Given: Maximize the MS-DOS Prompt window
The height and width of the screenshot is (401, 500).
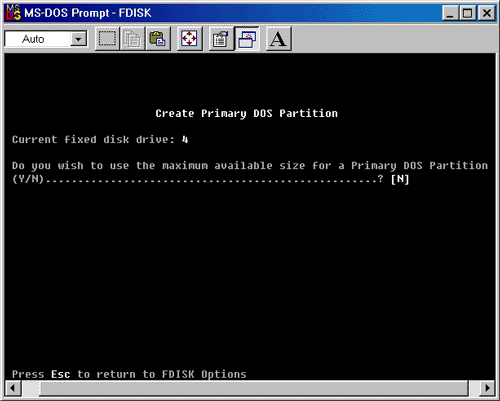Looking at the screenshot, I should pyautogui.click(x=468, y=13).
